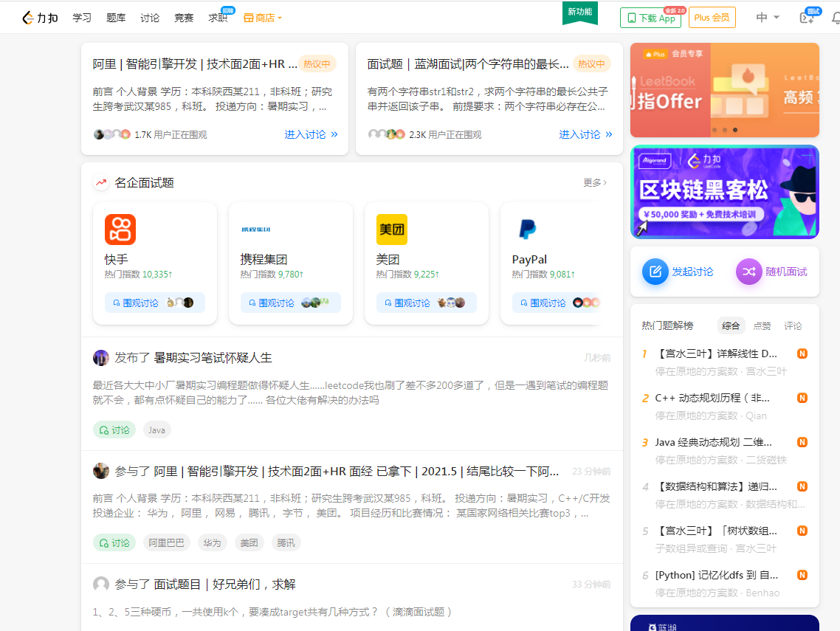The image size is (840, 631).
Task: Enter discussion for 阿里 智能引擎开发 card
Action: tap(311, 134)
